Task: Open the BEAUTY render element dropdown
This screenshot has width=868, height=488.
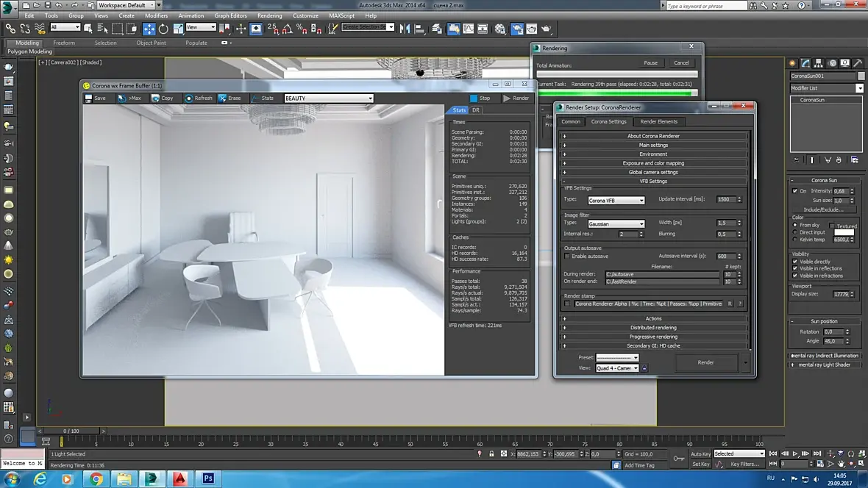Action: [328, 98]
